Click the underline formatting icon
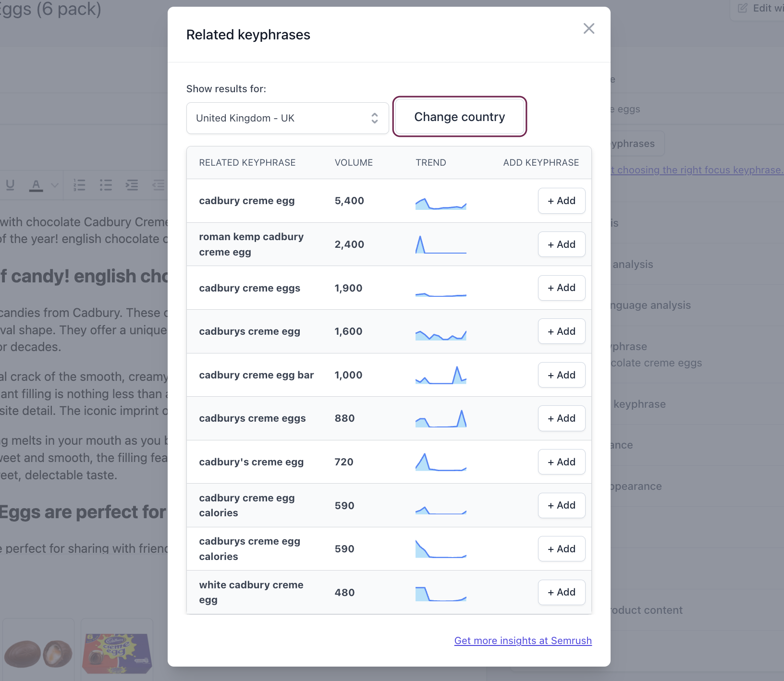Image resolution: width=784 pixels, height=681 pixels. coord(10,185)
